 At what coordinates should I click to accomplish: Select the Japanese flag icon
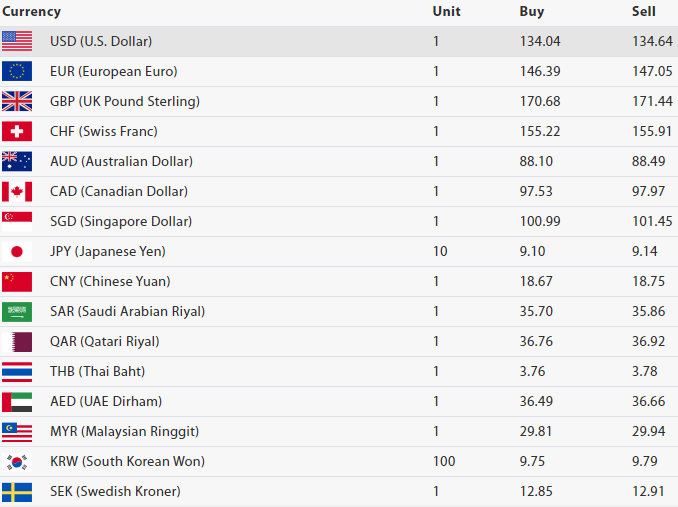17,251
